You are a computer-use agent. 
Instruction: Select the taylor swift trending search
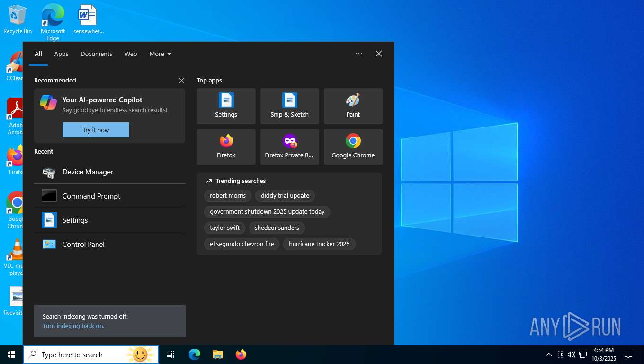(x=224, y=228)
